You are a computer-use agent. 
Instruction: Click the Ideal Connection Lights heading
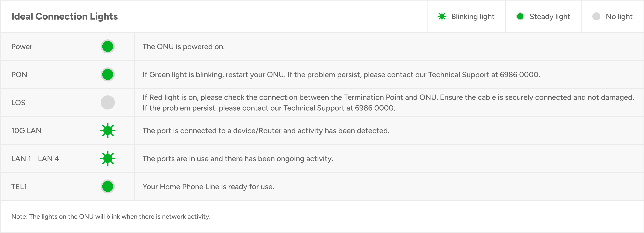tap(65, 16)
